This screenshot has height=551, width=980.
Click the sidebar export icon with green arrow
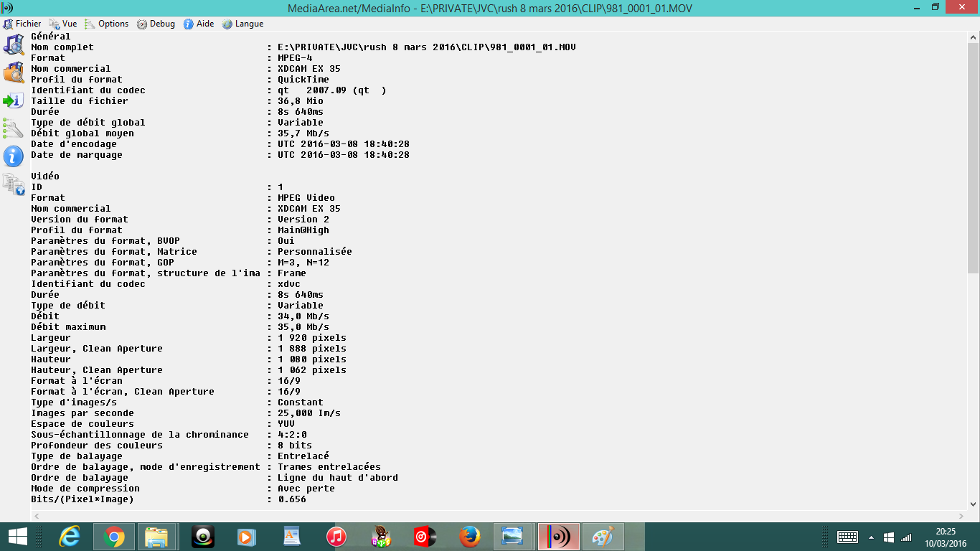tap(14, 100)
